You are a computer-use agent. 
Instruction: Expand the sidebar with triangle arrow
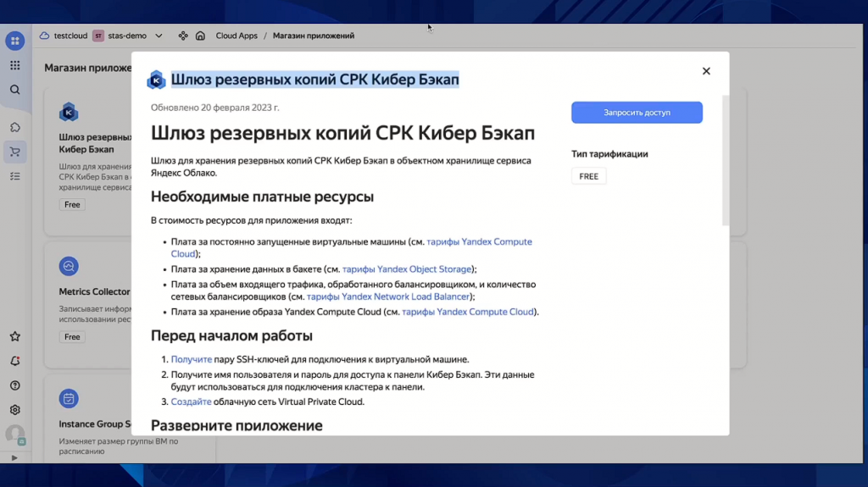click(x=14, y=457)
